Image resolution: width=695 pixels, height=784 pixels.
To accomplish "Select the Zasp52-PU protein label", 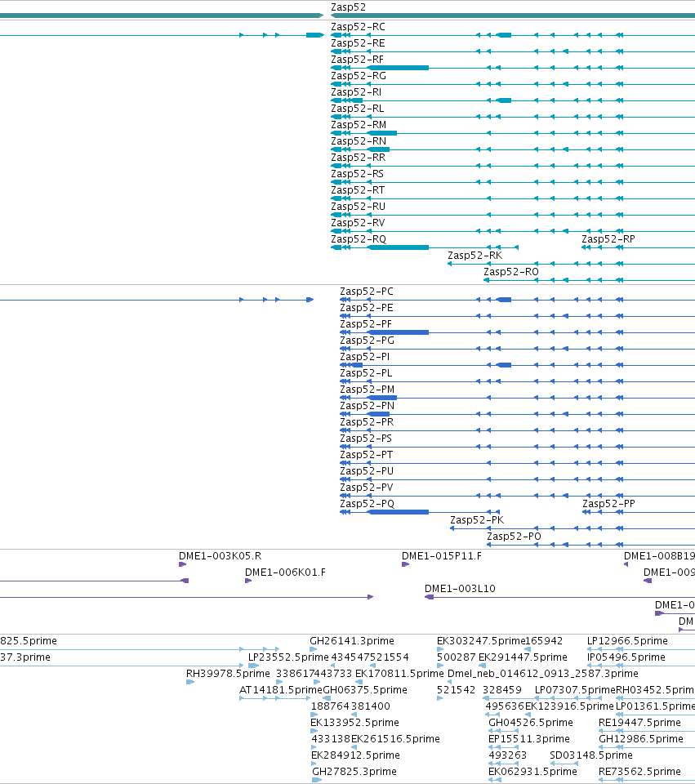I will [367, 471].
